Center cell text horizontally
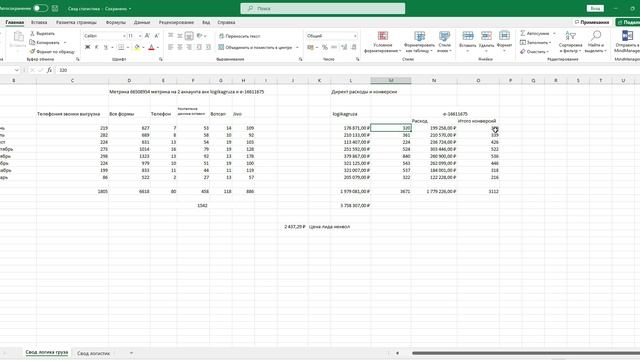 coord(180,47)
